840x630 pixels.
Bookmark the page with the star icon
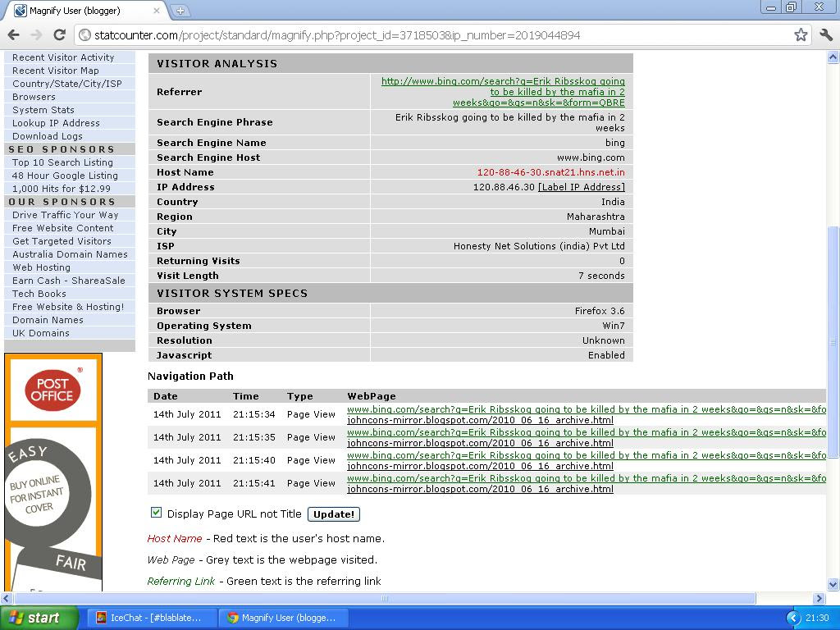click(x=801, y=35)
